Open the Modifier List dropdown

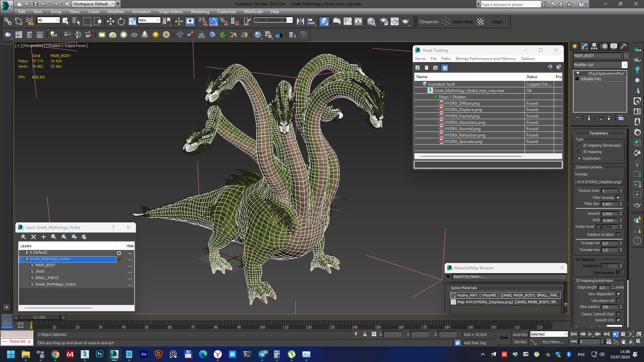(x=624, y=65)
